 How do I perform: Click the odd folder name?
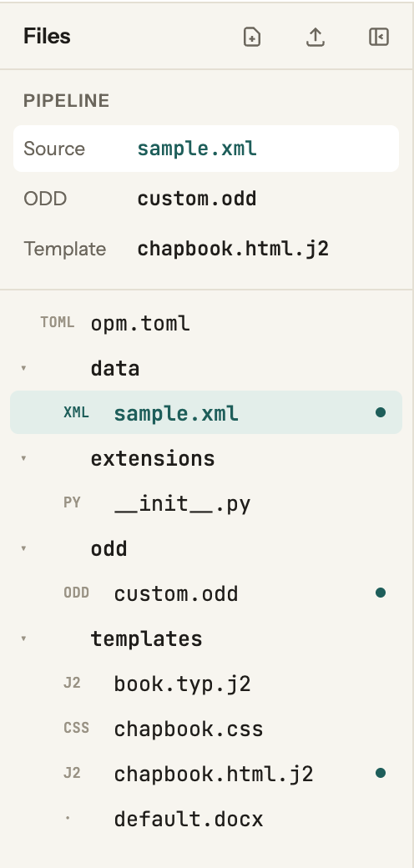(109, 549)
